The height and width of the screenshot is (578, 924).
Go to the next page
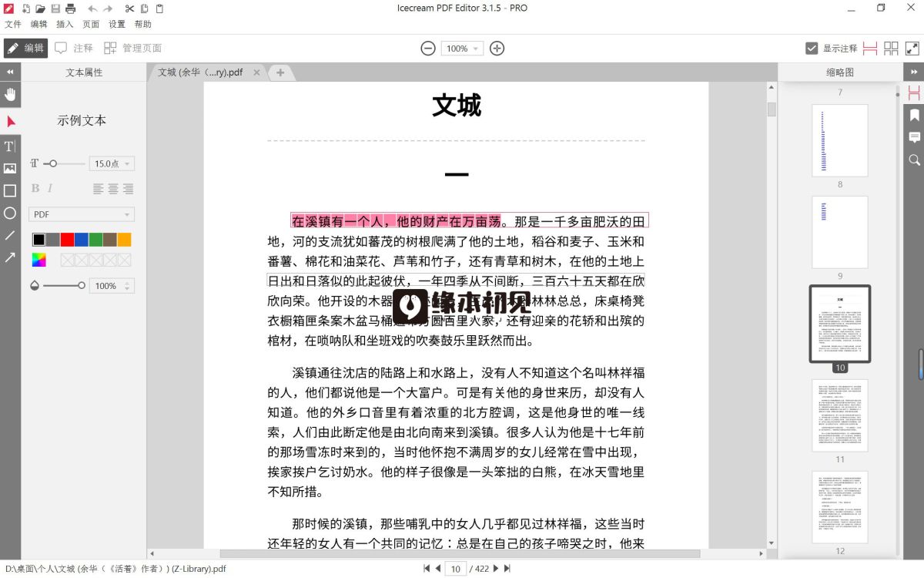pos(496,569)
